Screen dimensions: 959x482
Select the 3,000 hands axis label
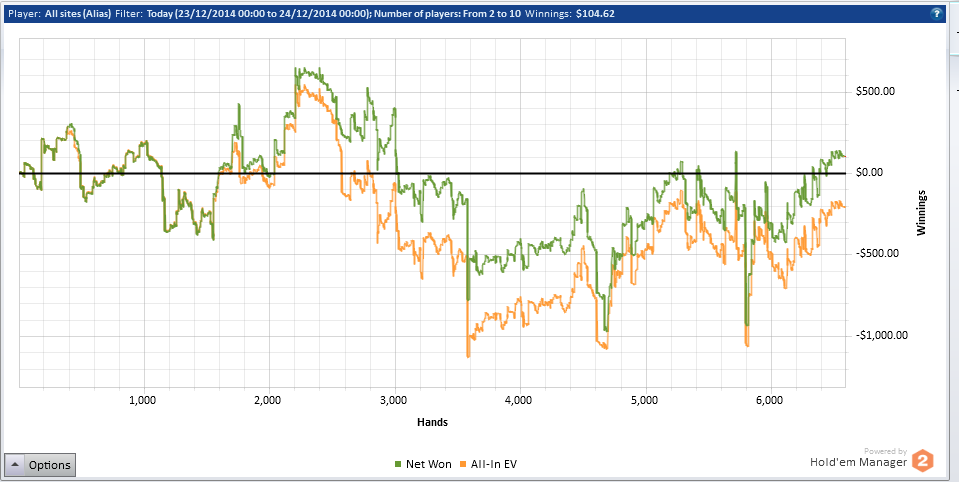tap(393, 401)
